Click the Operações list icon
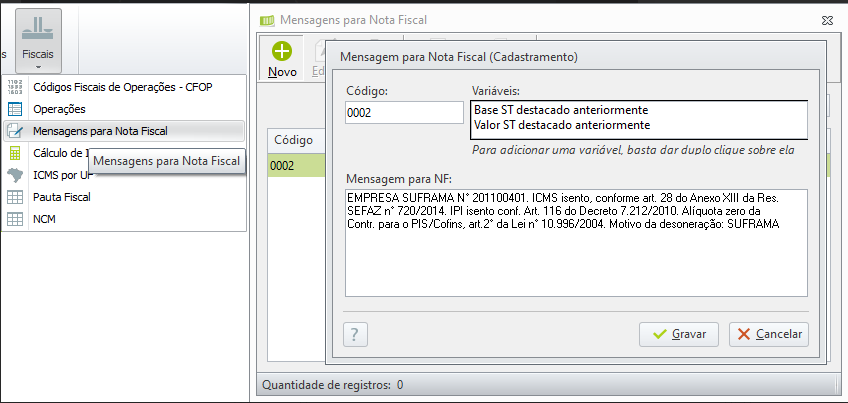The height and width of the screenshot is (403, 848). [15, 109]
